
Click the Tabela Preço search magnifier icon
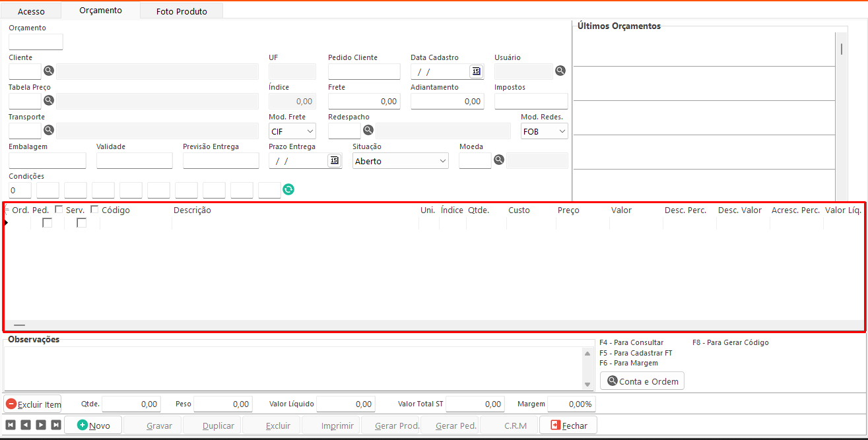(49, 100)
